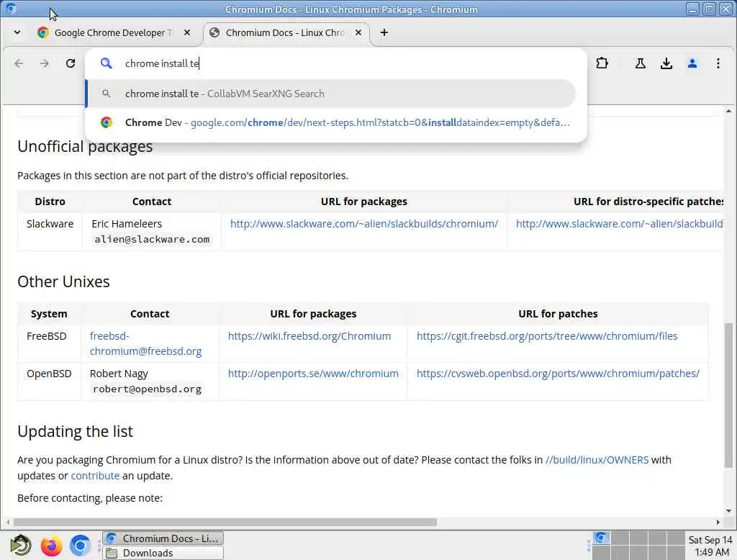Click the browser forward arrow
This screenshot has height=560, width=737.
pyautogui.click(x=44, y=63)
